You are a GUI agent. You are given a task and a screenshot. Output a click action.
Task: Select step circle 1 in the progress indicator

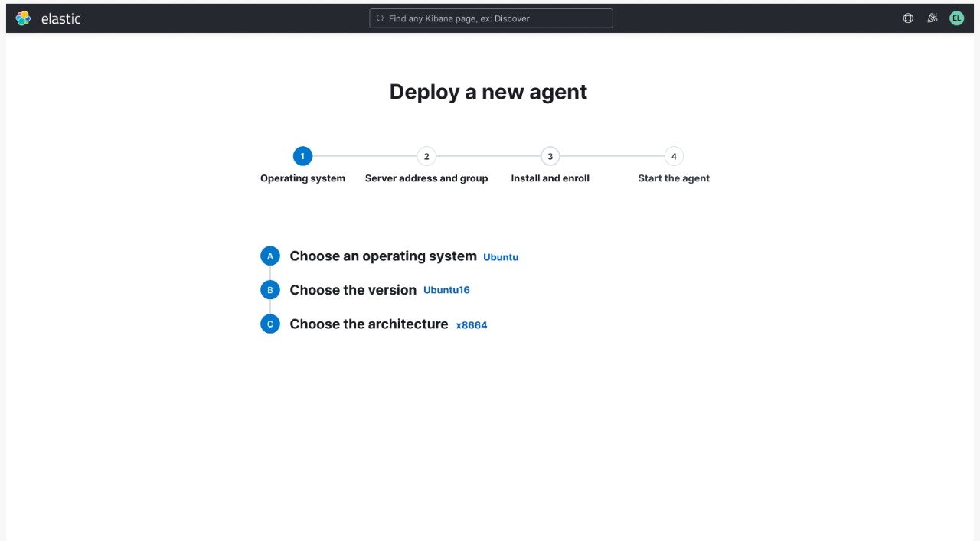click(302, 156)
